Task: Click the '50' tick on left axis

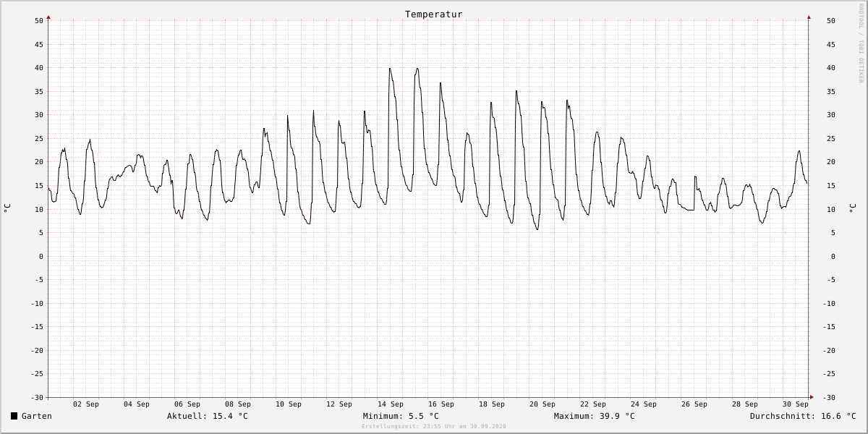Action: [39, 20]
